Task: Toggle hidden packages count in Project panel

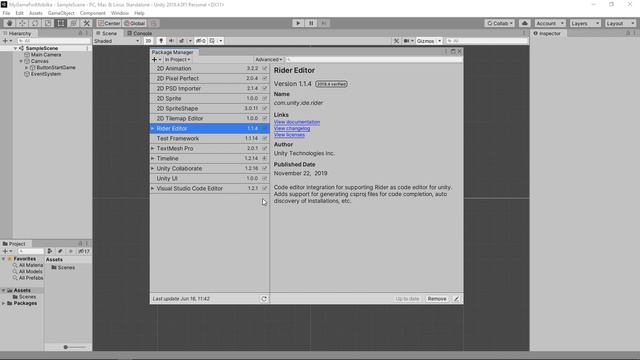Action: (84, 251)
